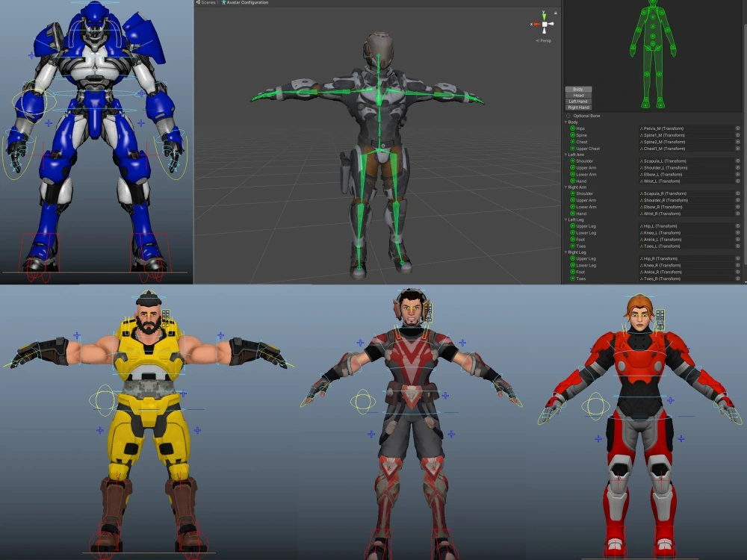Select the Optional Bone radio button

click(568, 116)
